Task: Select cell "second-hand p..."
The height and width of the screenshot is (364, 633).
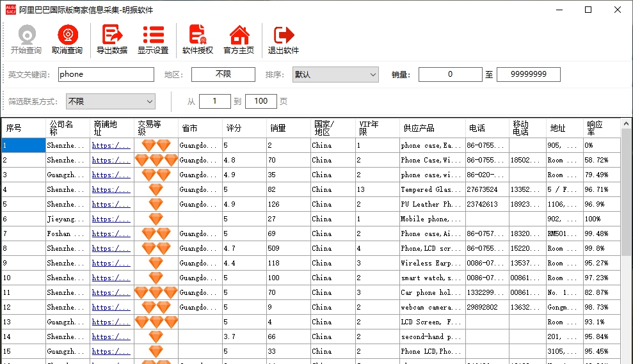Action: [433, 337]
